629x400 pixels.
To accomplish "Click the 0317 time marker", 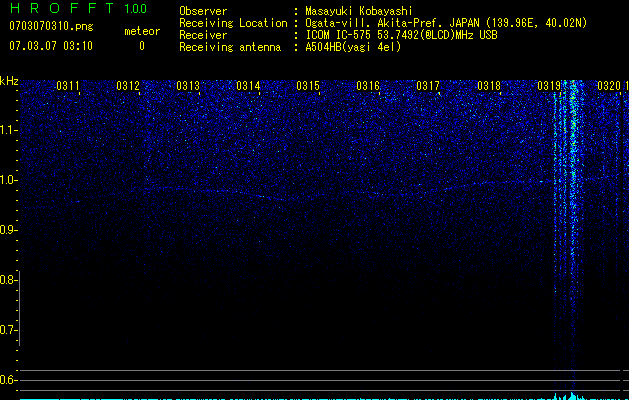I will click(x=428, y=86).
